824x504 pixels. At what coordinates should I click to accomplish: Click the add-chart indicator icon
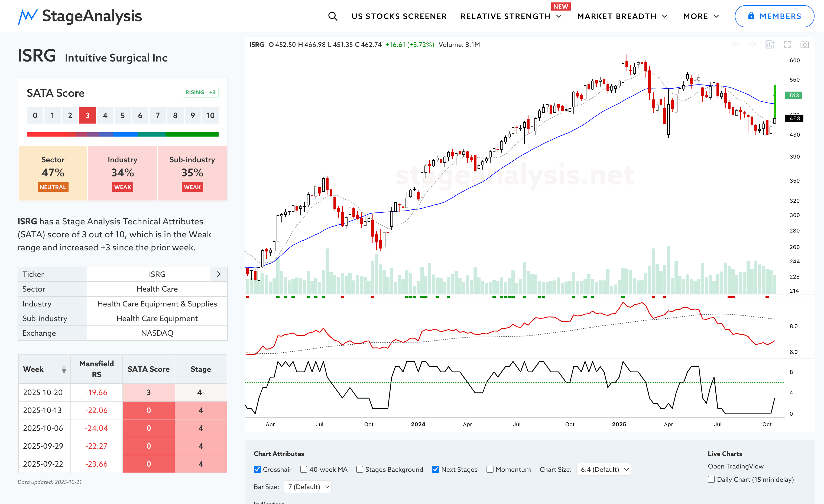770,44
